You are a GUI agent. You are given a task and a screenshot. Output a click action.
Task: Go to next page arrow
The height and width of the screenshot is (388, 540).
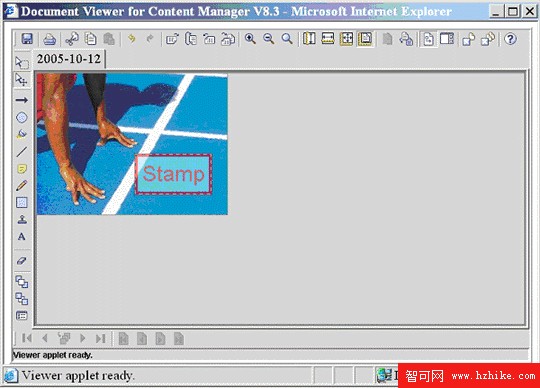coord(82,338)
